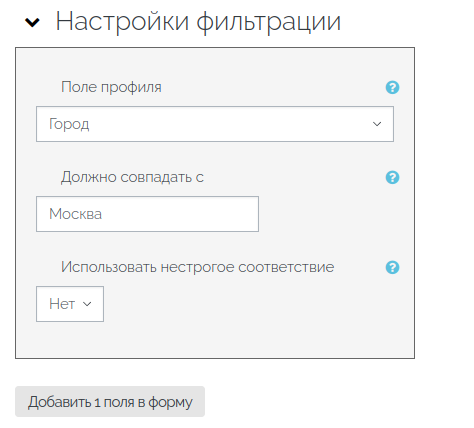This screenshot has height=428, width=474.
Task: Click the Поле профиля label
Action: tap(111, 87)
